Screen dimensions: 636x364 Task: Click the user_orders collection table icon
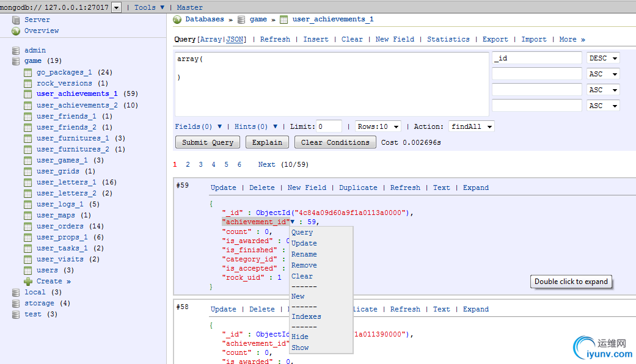(x=27, y=226)
